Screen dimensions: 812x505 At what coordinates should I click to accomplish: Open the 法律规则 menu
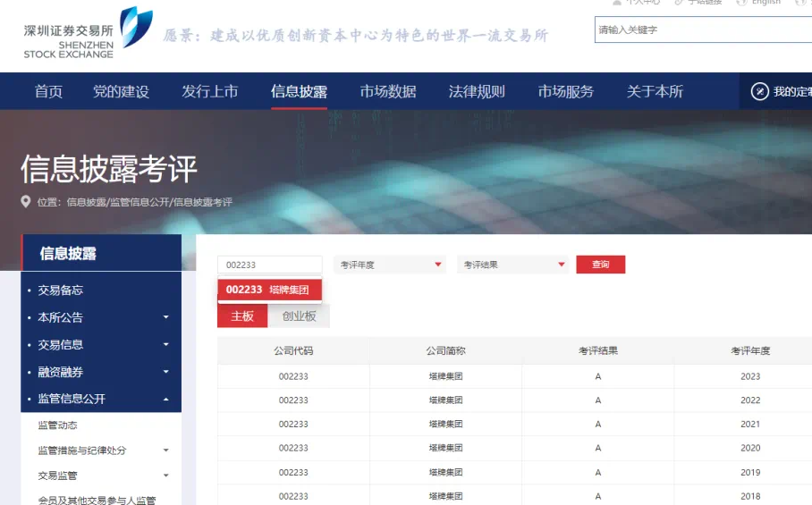point(477,91)
